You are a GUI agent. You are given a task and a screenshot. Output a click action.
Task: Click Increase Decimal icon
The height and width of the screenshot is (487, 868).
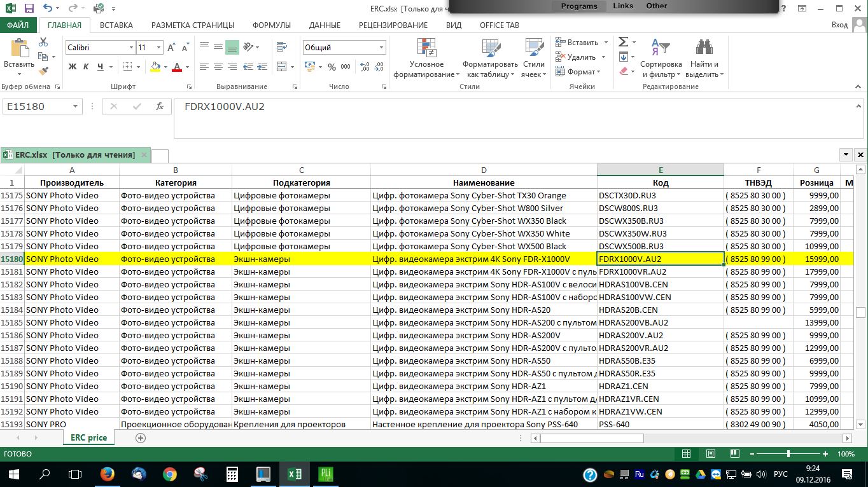(363, 67)
